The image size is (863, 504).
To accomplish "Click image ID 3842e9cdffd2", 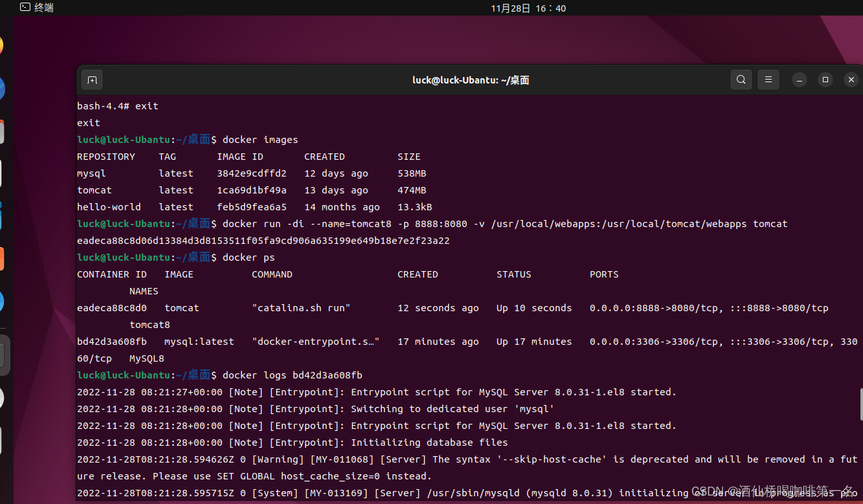I will tap(252, 173).
